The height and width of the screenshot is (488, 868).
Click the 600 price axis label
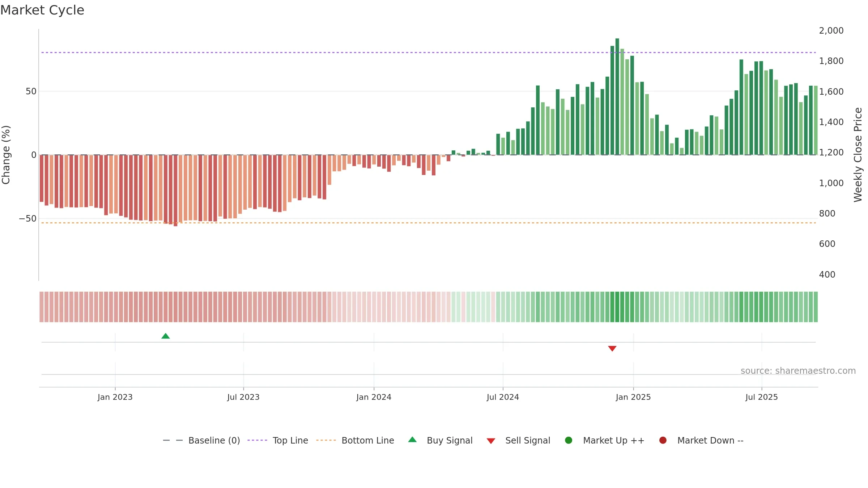[x=827, y=244]
